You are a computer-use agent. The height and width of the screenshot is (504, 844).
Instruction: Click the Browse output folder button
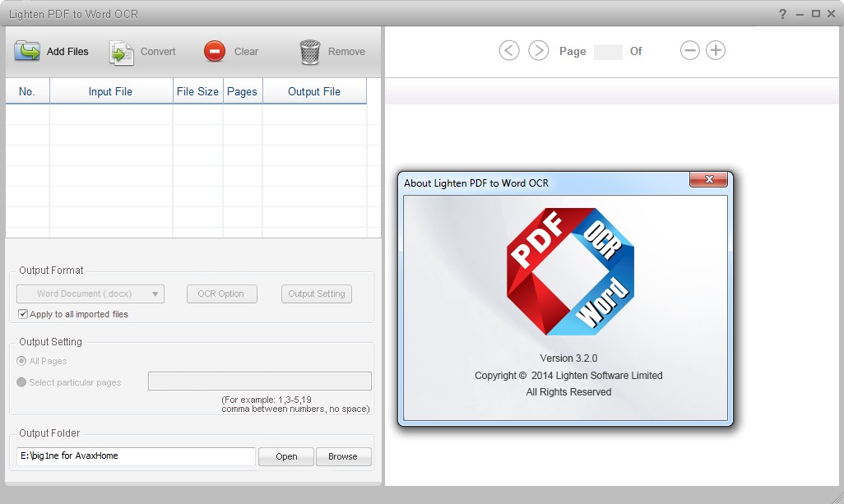point(343,456)
